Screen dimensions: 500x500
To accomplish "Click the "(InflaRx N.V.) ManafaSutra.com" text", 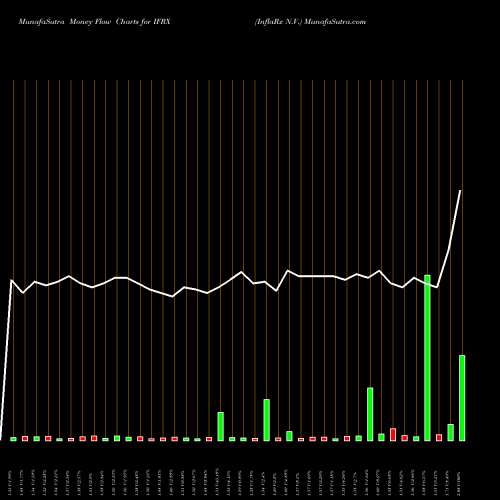I will pos(310,22).
